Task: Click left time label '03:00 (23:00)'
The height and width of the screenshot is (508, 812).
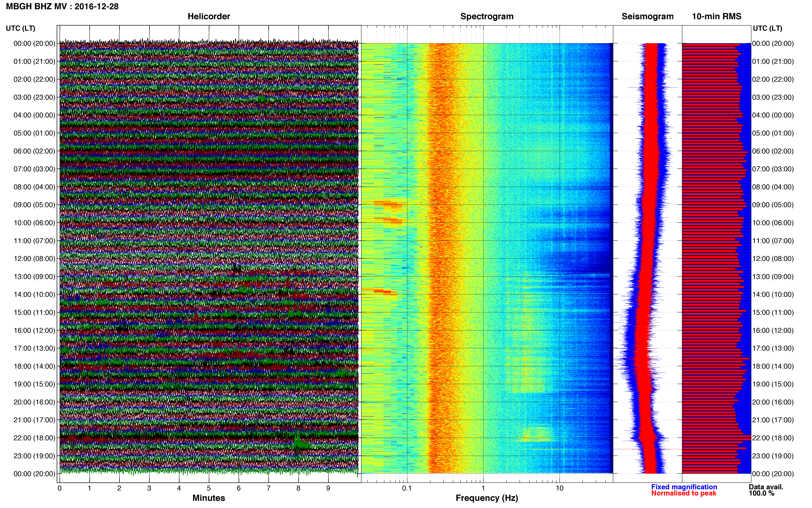Action: click(34, 97)
